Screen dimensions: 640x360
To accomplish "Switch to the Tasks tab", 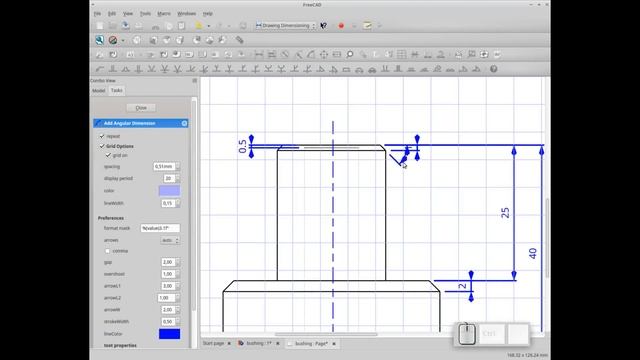I will click(117, 90).
